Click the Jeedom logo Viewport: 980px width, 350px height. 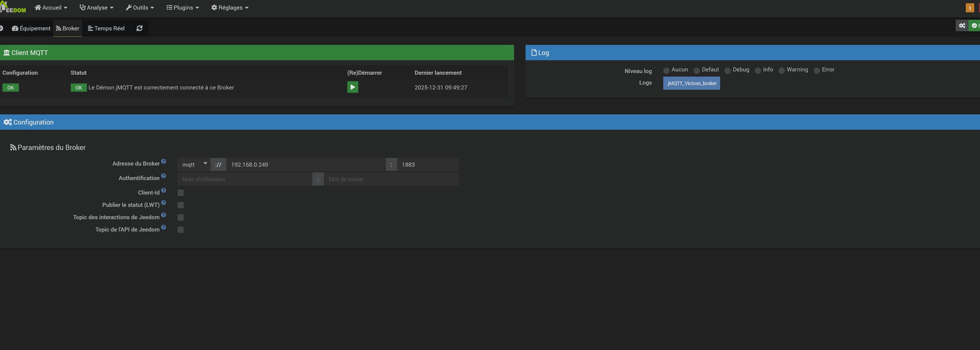(13, 7)
